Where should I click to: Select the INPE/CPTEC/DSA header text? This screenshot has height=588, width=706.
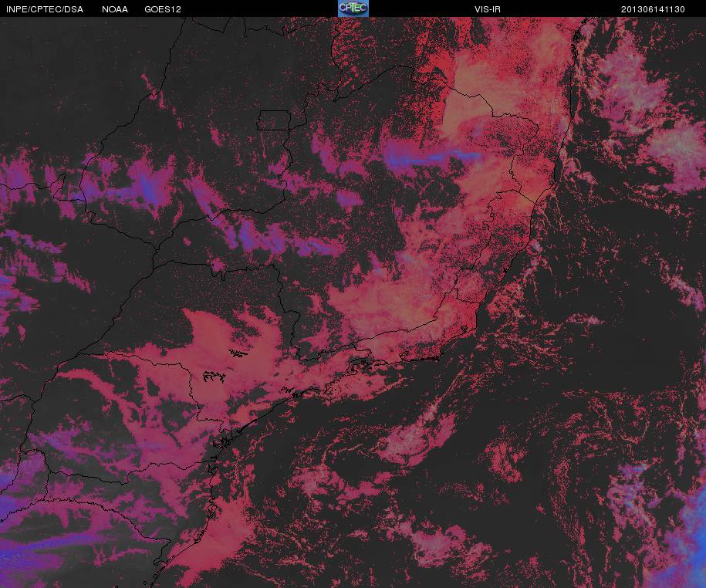tap(45, 9)
